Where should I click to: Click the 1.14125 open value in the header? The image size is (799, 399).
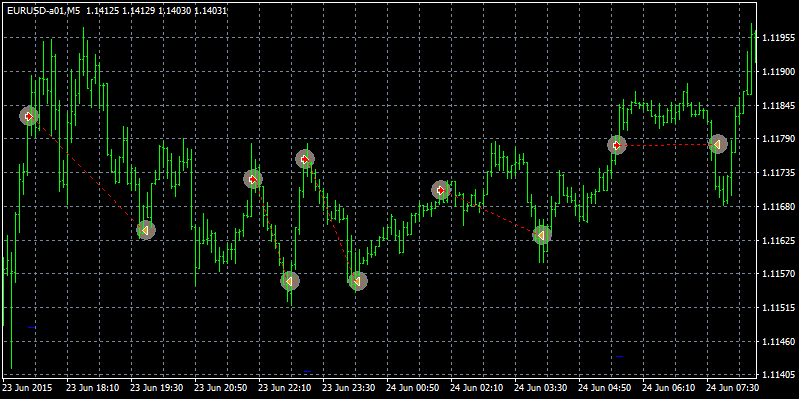point(102,10)
